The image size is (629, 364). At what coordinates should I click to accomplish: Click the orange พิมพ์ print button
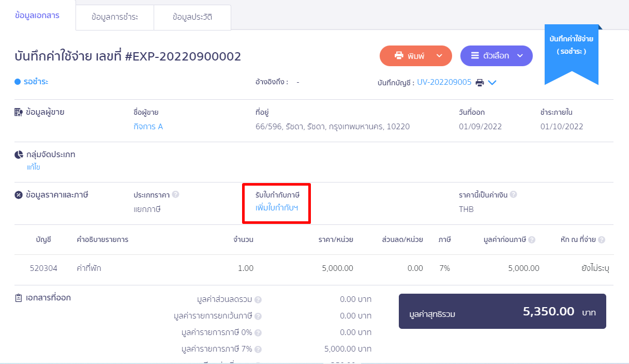pyautogui.click(x=416, y=56)
